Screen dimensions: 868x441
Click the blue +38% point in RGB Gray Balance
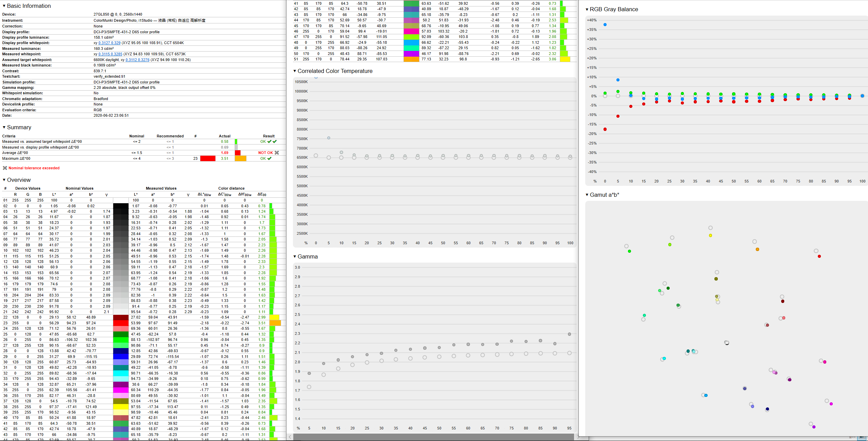[605, 25]
